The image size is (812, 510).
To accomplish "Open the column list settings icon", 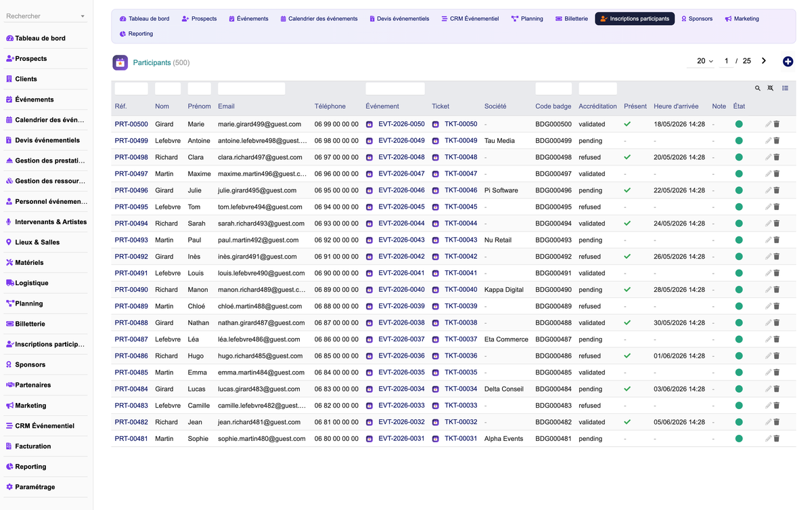I will [785, 88].
